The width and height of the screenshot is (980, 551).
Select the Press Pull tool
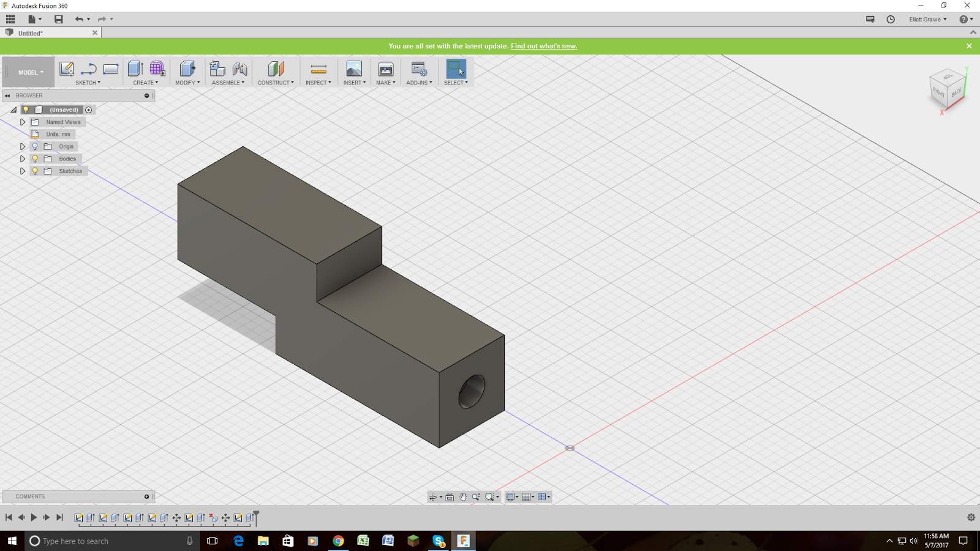[x=187, y=69]
